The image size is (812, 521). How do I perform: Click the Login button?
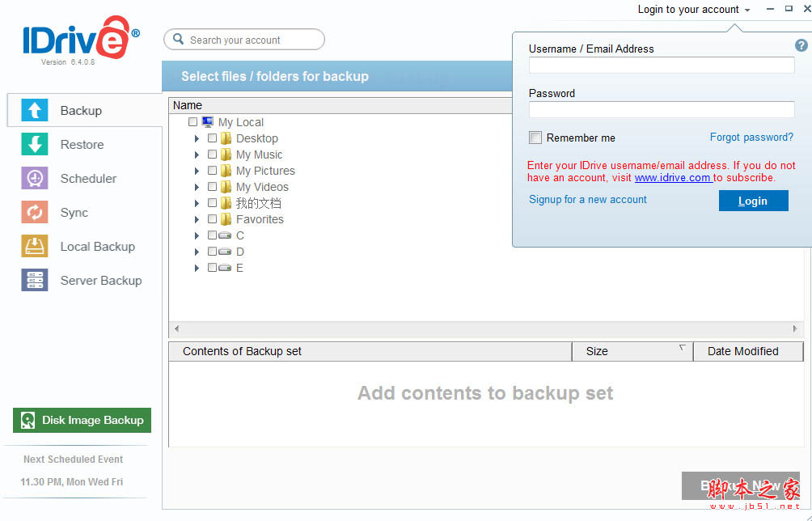pos(754,201)
